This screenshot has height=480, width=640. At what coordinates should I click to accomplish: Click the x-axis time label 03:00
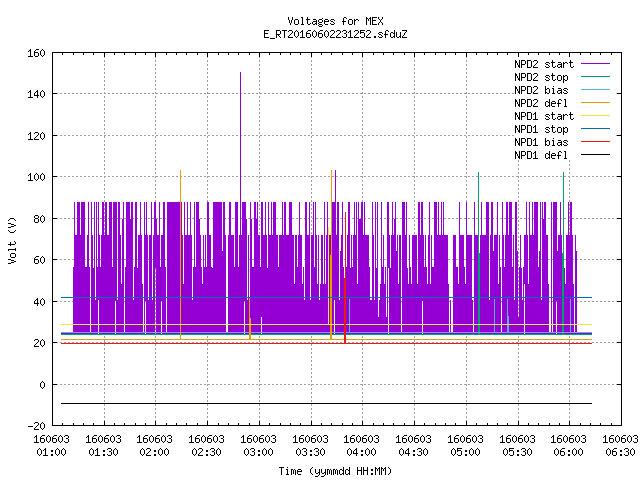point(258,452)
